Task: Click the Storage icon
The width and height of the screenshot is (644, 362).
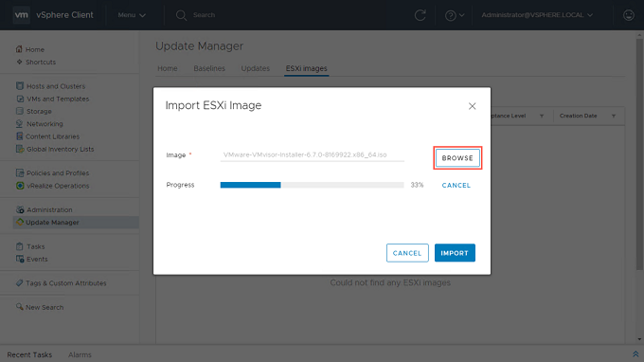Action: pyautogui.click(x=20, y=111)
